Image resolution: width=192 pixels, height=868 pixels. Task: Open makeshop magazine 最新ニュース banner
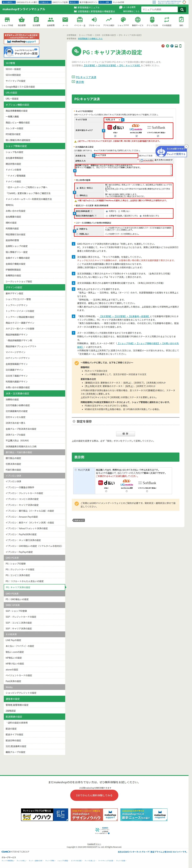pyautogui.click(x=144, y=815)
